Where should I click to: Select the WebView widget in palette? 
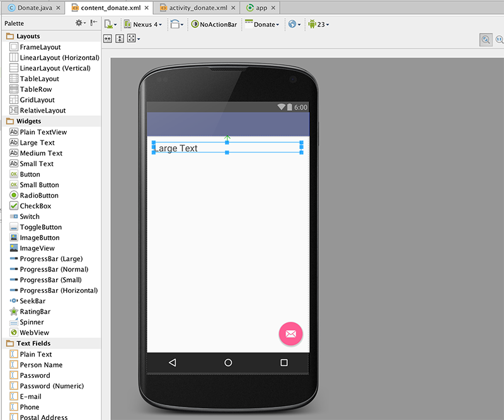pos(34,332)
